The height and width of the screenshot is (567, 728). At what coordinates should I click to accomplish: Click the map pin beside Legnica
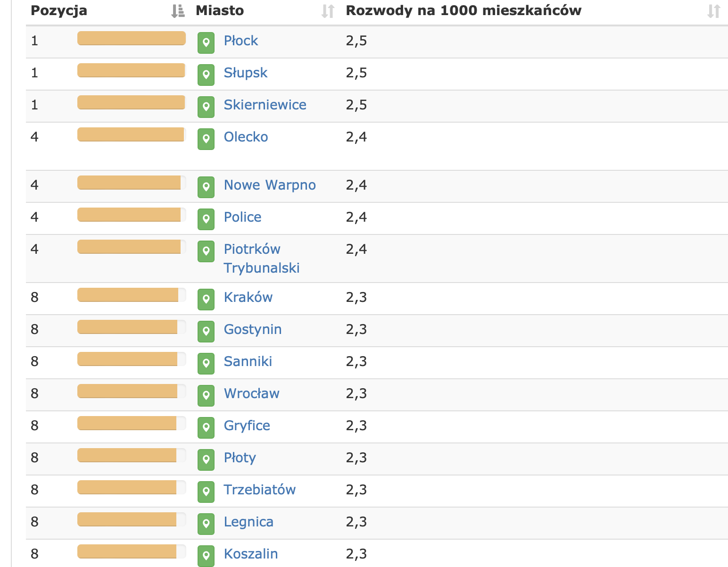[206, 524]
